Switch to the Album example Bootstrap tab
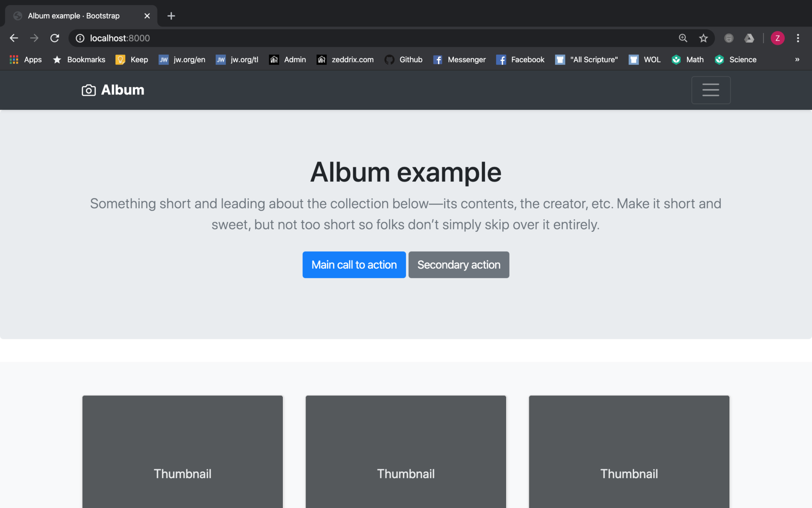 pyautogui.click(x=73, y=16)
